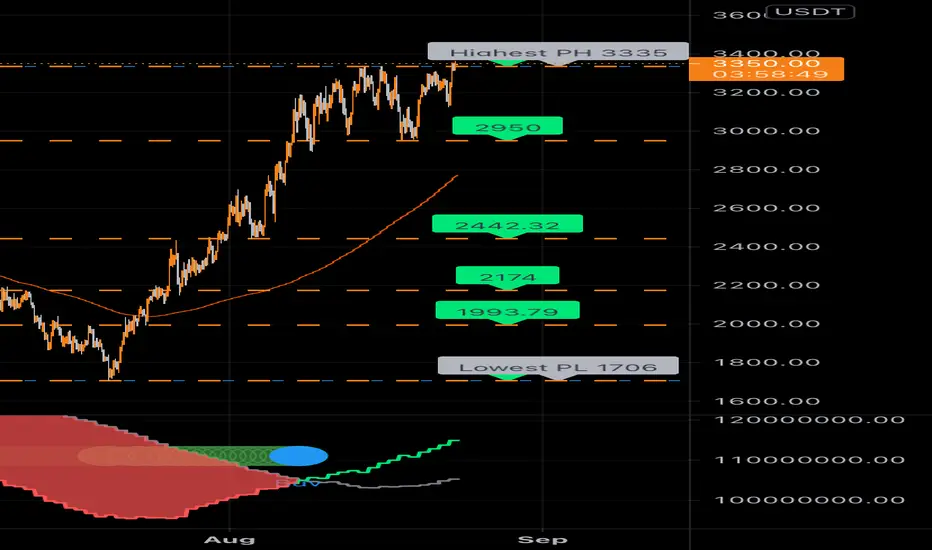Click the blue oval marker in indicator pane
This screenshot has width=932, height=550.
click(x=298, y=456)
